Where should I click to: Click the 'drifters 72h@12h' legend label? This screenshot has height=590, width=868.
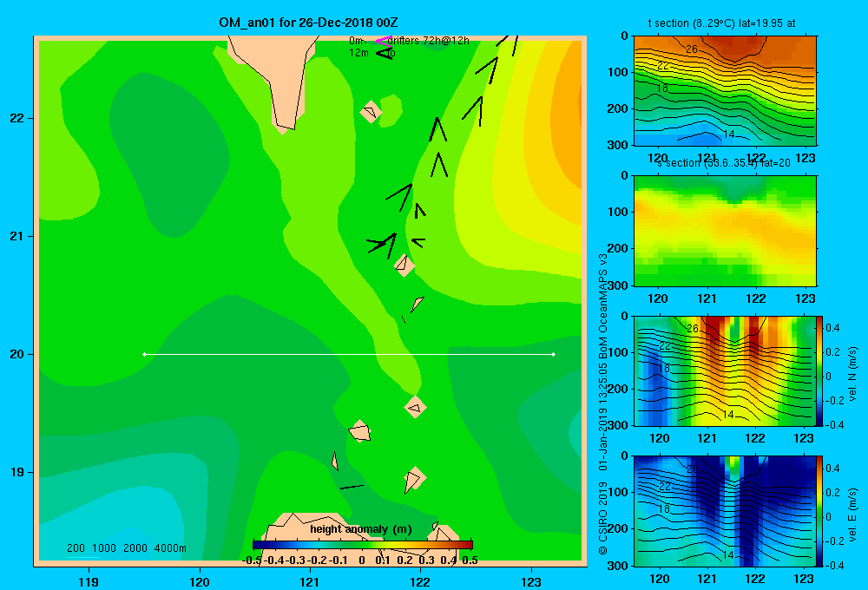429,41
